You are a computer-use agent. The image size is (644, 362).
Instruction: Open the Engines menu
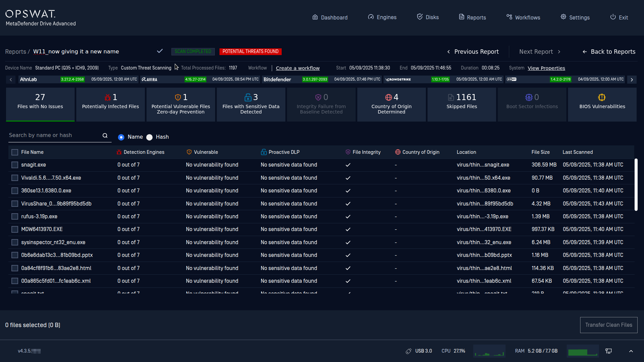click(382, 17)
